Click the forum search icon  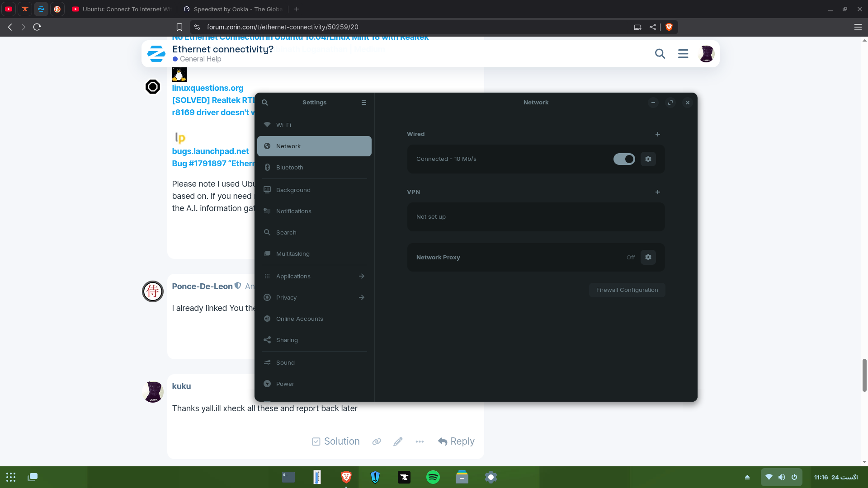[660, 54]
